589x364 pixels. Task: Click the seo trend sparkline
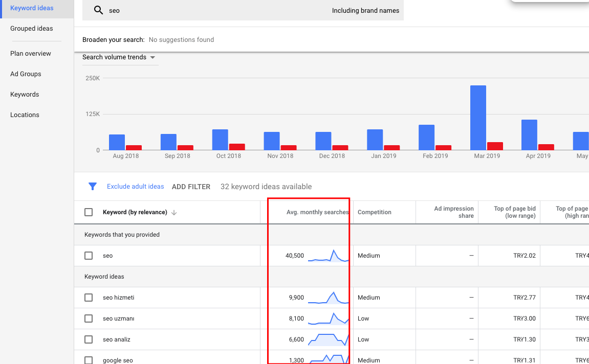[329, 256]
